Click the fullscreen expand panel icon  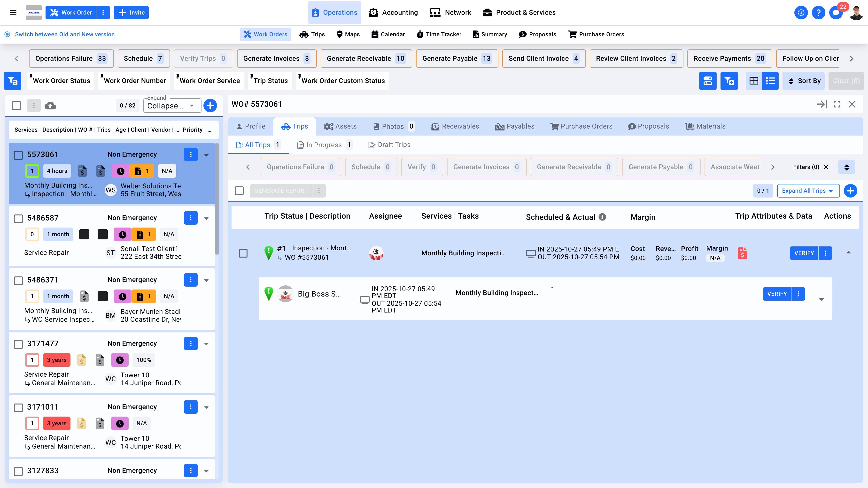837,104
